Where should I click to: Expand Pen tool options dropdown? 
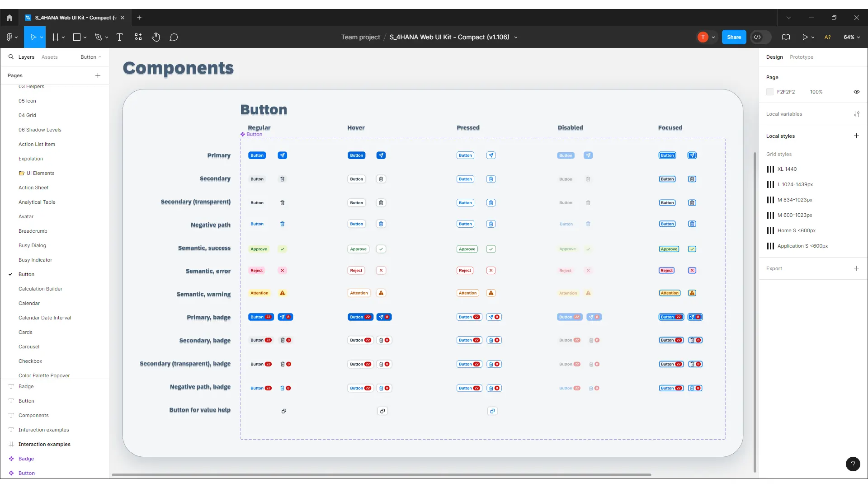point(107,38)
